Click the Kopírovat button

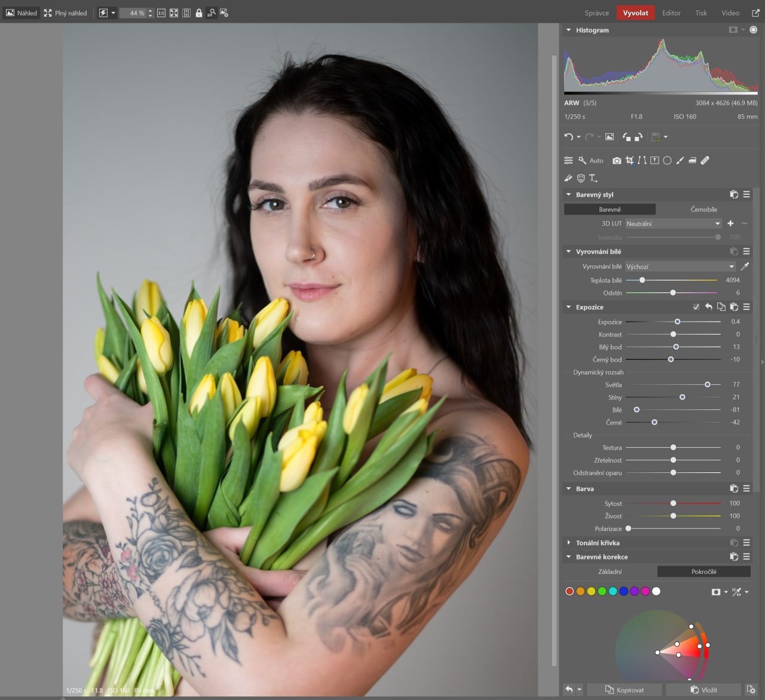coord(625,690)
